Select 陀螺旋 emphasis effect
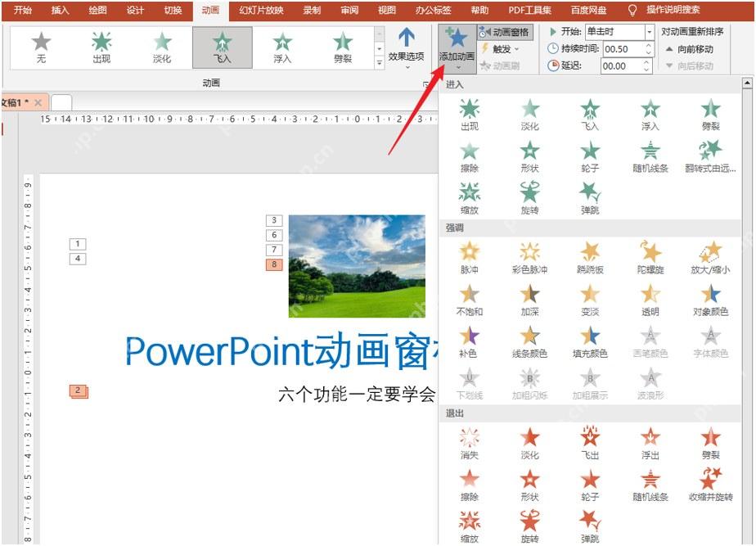The image size is (756, 546). tap(650, 258)
